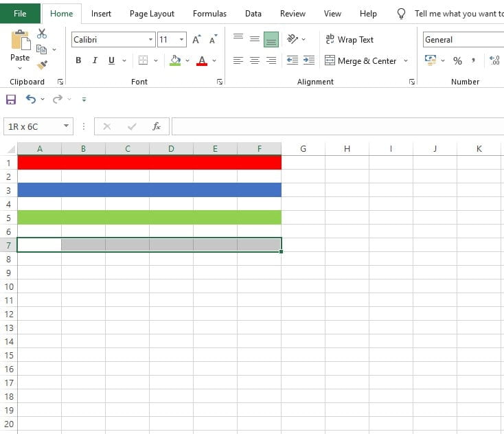Increase font size with larger A icon
Viewport: 504px width, 434px height.
[x=196, y=40]
